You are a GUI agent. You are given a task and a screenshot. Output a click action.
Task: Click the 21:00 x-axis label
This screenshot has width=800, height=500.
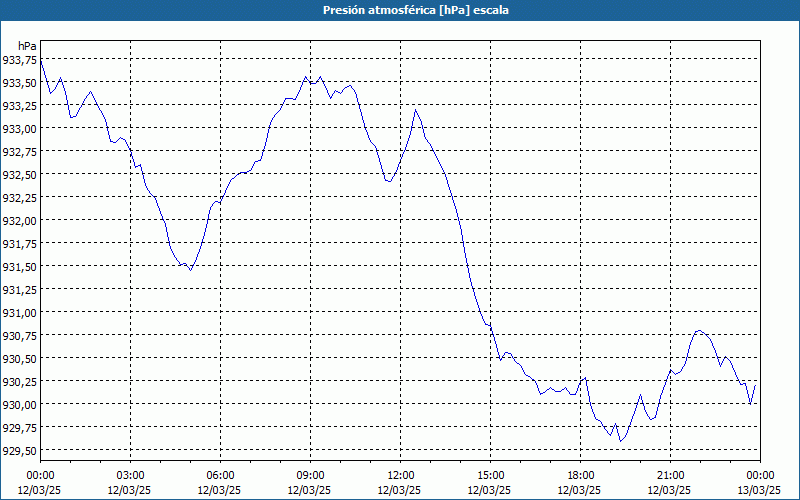(x=670, y=476)
